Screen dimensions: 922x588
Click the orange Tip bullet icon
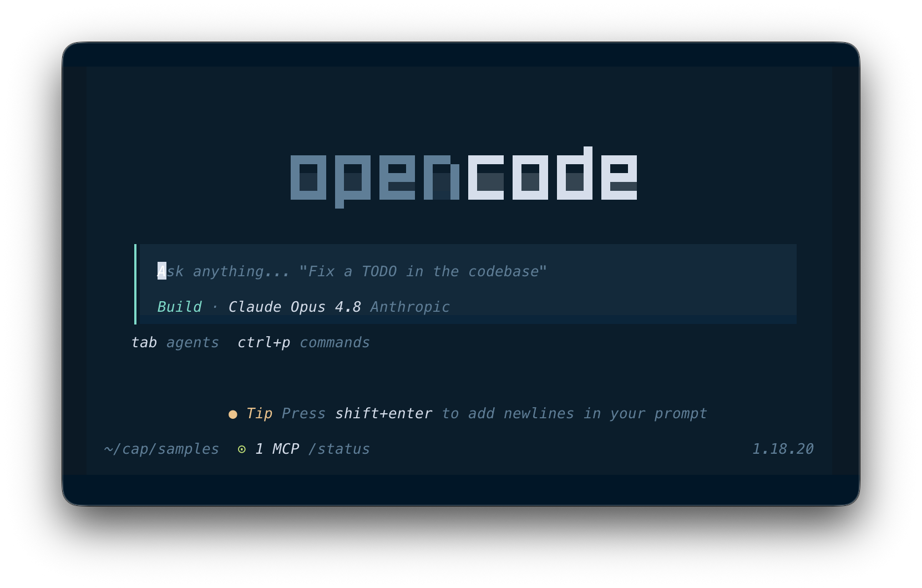pos(233,414)
